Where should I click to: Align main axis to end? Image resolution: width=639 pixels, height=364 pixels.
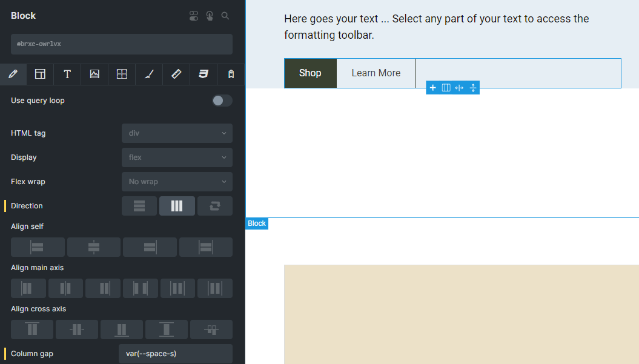pyautogui.click(x=103, y=288)
